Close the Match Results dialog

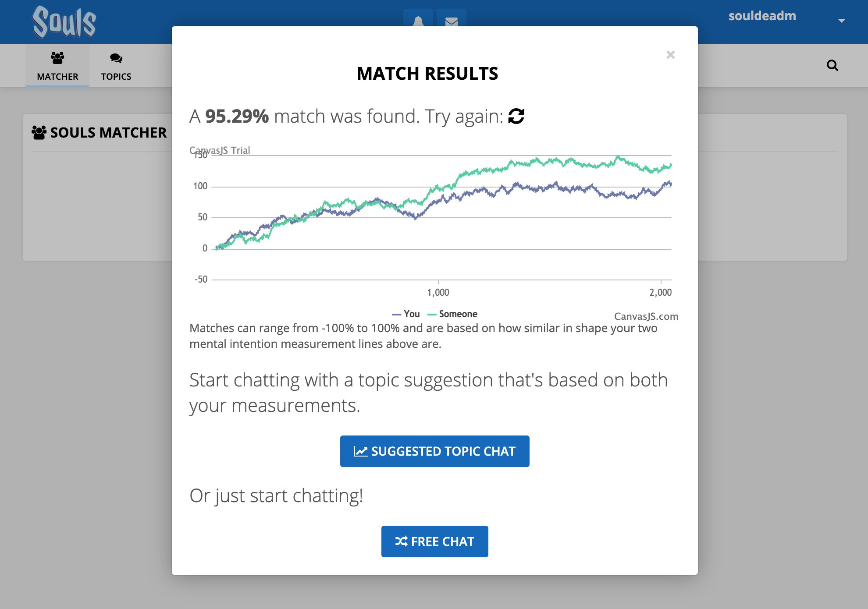click(x=670, y=55)
